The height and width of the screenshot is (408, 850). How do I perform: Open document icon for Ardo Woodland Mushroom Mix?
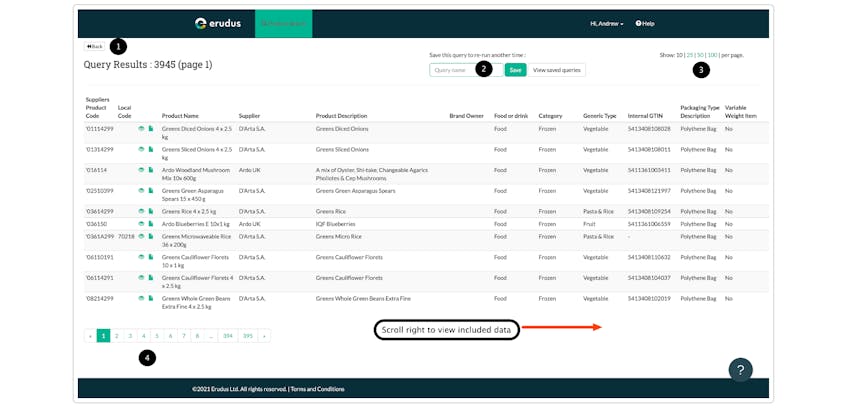(x=151, y=170)
